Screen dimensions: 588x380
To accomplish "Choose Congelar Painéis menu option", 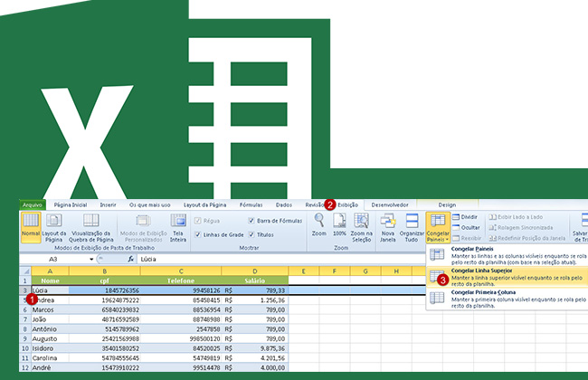I will pos(507,255).
